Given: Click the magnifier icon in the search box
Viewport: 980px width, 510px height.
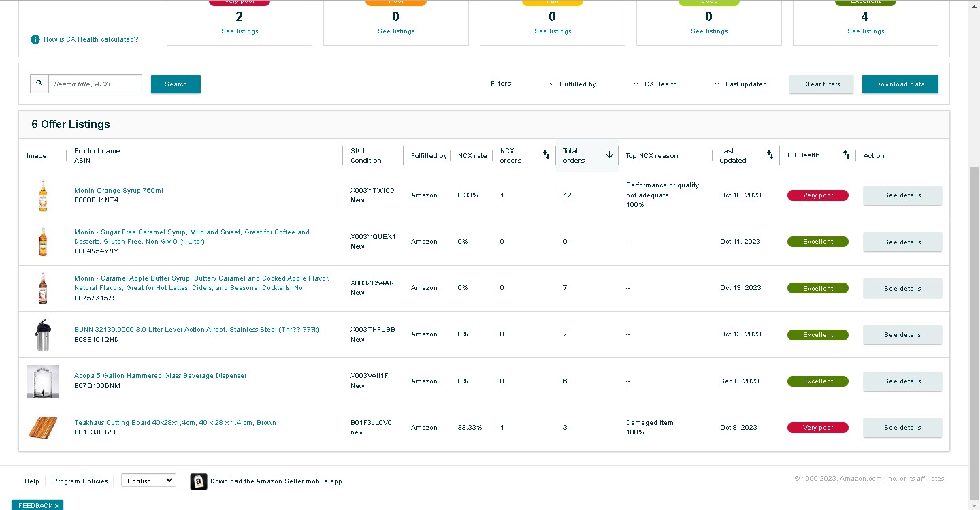Looking at the screenshot, I should (39, 84).
